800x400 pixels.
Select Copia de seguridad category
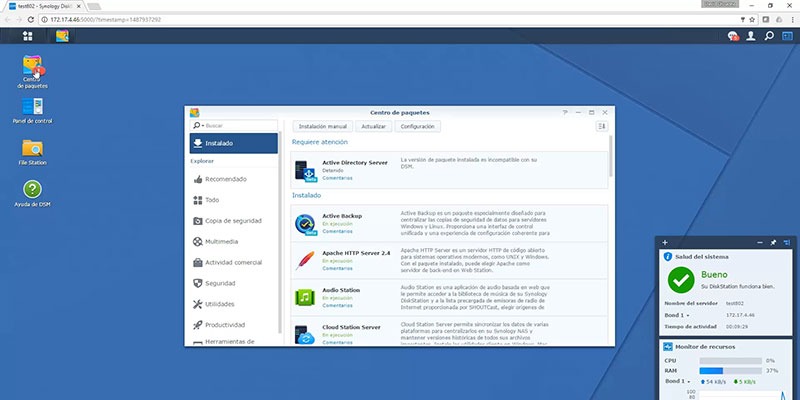[x=234, y=221]
